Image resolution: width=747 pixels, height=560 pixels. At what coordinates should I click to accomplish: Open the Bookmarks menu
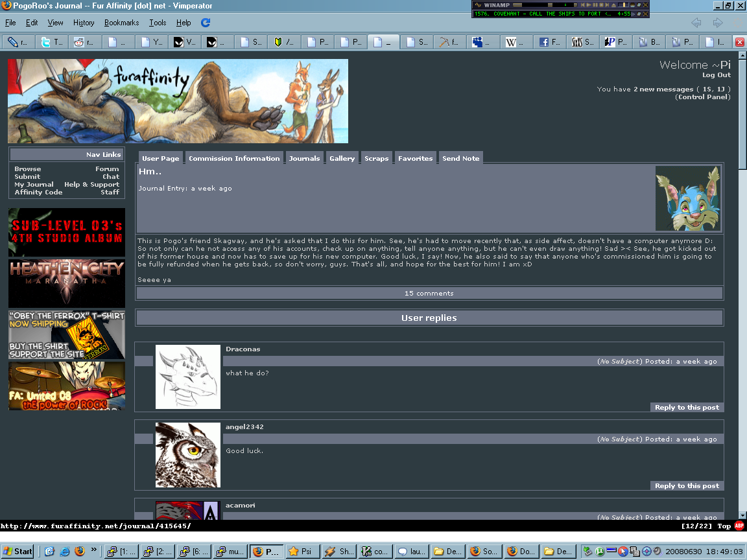(121, 23)
